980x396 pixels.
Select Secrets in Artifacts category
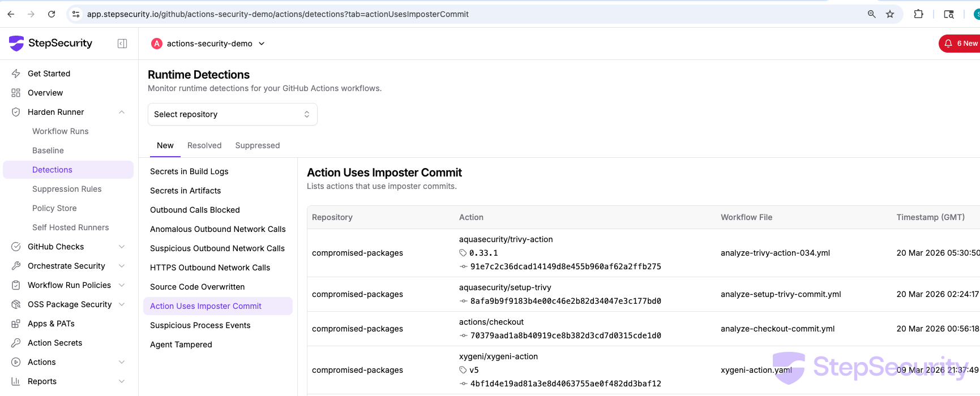pyautogui.click(x=218, y=191)
